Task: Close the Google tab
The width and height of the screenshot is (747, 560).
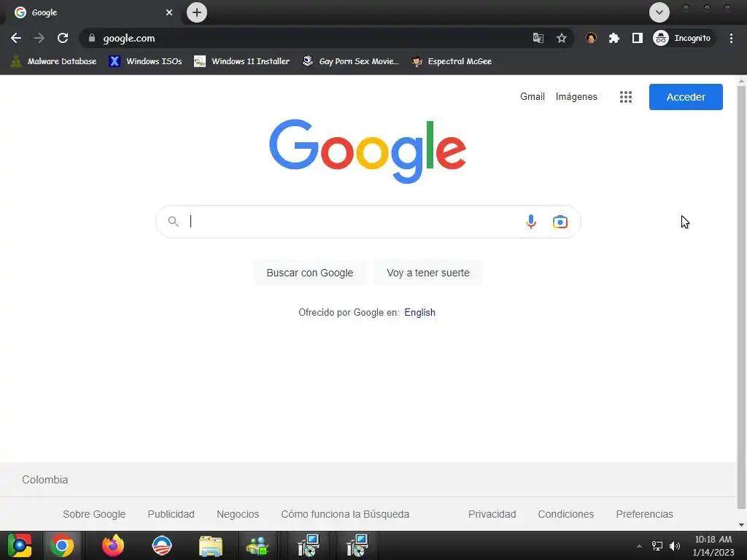Action: 169,12
